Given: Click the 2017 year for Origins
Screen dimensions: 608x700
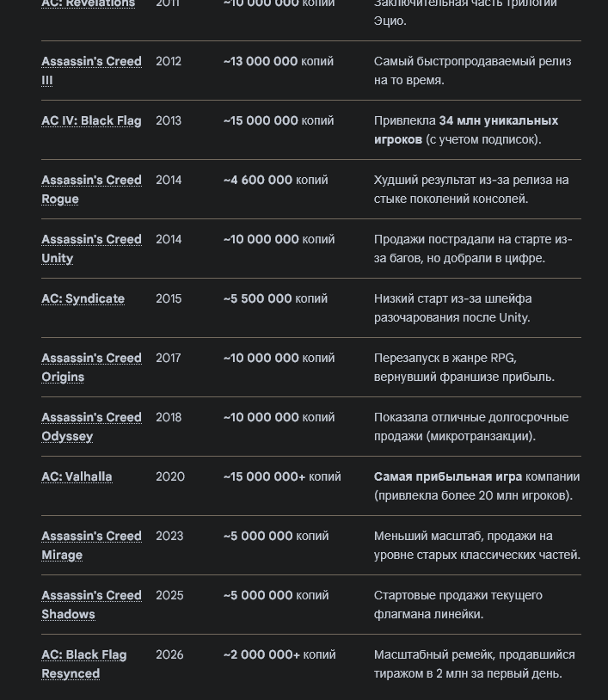Looking at the screenshot, I should (169, 358).
